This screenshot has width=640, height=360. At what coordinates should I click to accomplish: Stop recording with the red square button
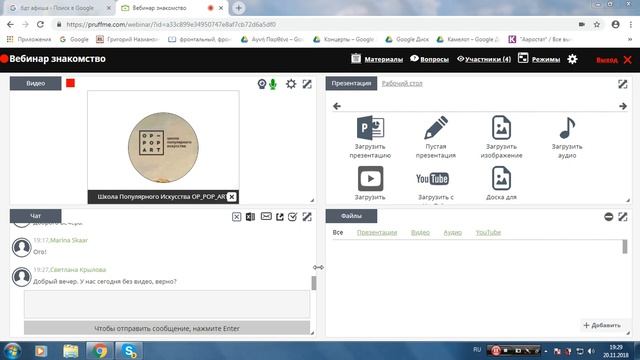pos(70,83)
